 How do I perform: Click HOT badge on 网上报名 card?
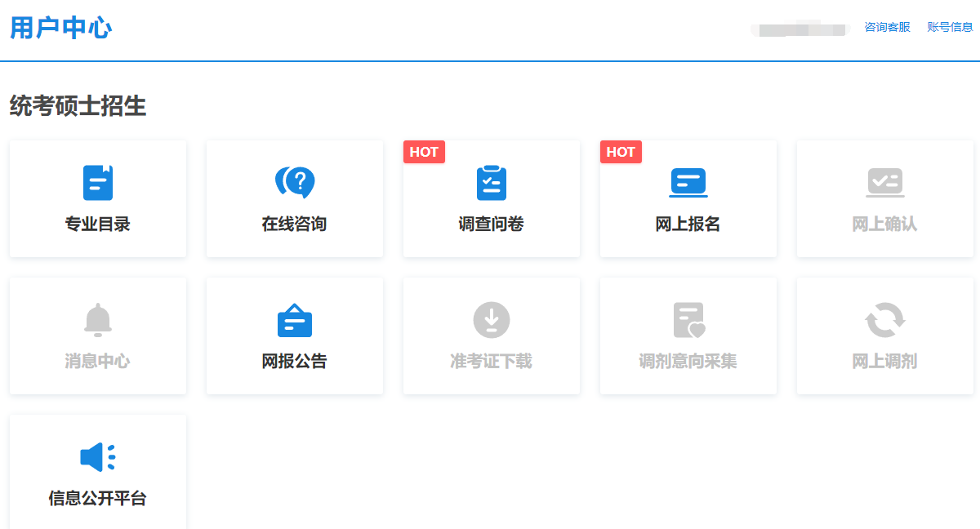coord(621,152)
